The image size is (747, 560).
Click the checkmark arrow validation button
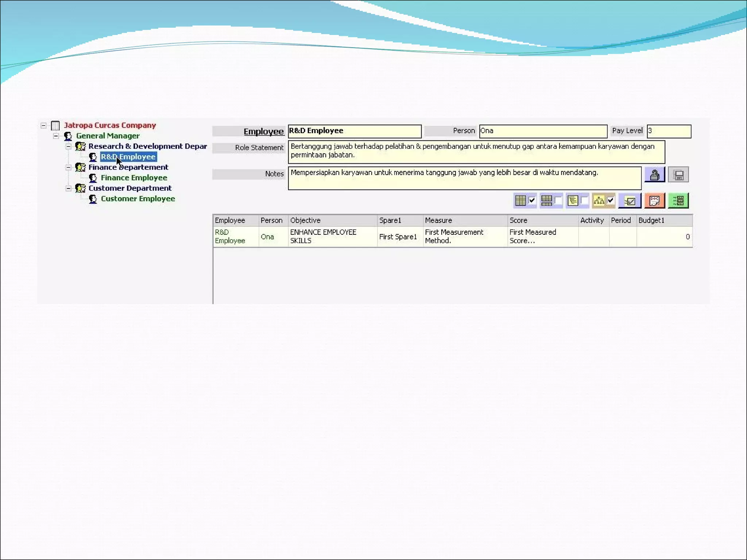pyautogui.click(x=630, y=201)
